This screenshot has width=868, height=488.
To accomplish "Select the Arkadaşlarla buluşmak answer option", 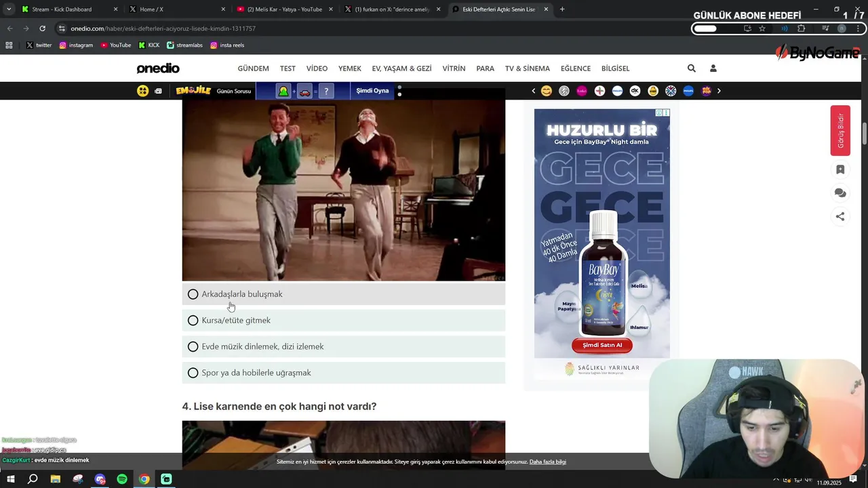I will (x=343, y=294).
